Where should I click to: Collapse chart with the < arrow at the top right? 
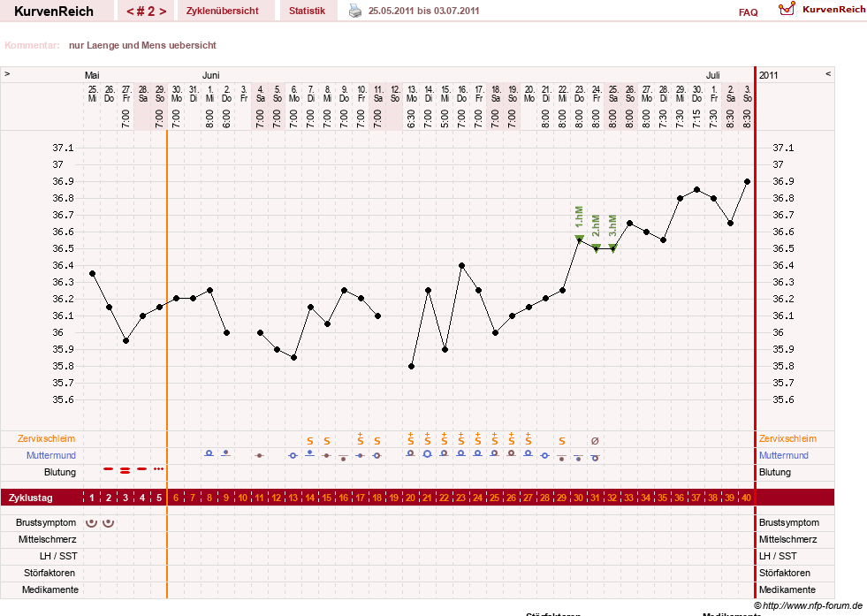(828, 73)
